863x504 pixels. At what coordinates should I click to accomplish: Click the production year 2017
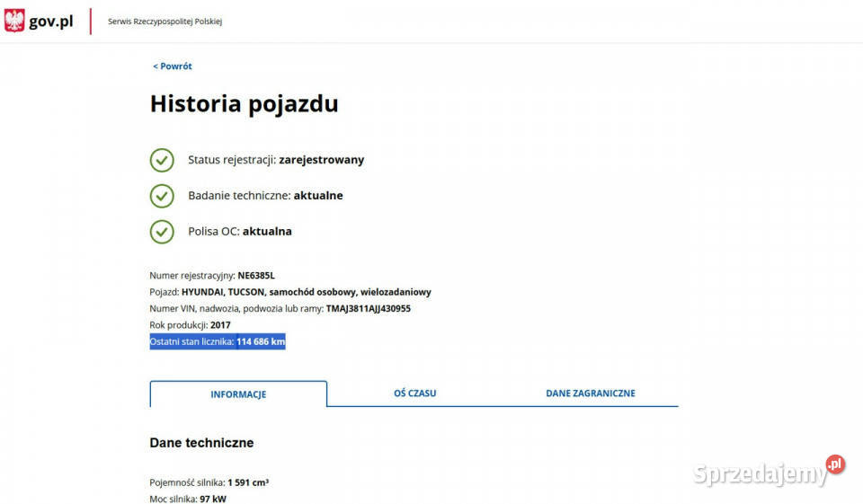(220, 324)
